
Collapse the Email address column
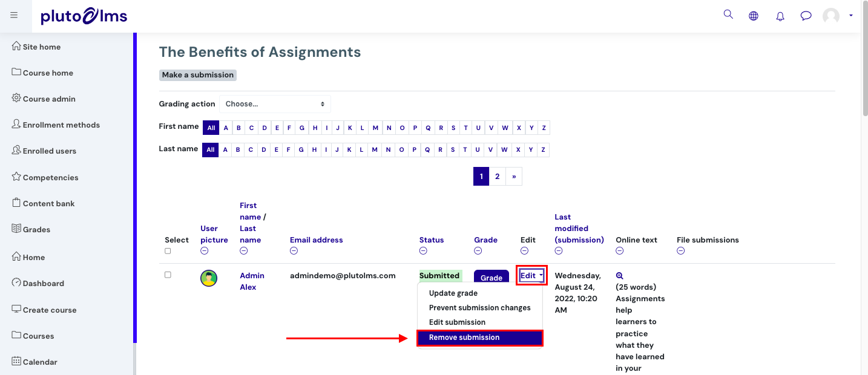tap(294, 251)
